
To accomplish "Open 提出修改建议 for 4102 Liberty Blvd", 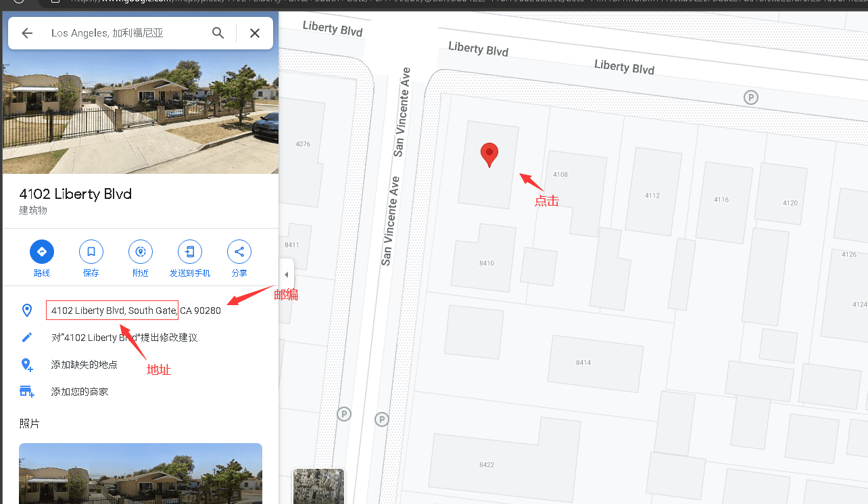I will 124,338.
